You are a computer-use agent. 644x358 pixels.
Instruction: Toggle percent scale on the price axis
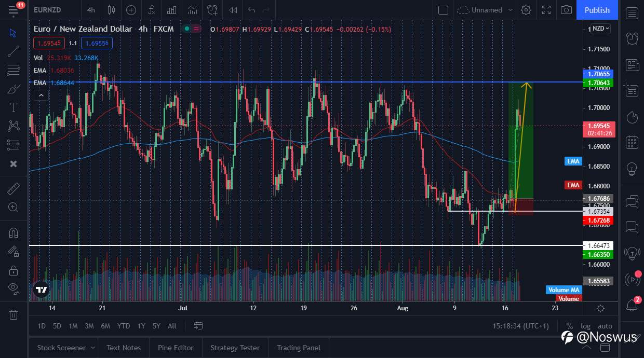tap(569, 326)
